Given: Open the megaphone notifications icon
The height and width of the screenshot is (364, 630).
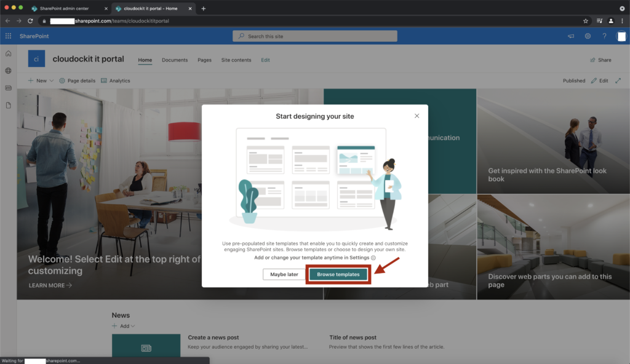Looking at the screenshot, I should [570, 36].
